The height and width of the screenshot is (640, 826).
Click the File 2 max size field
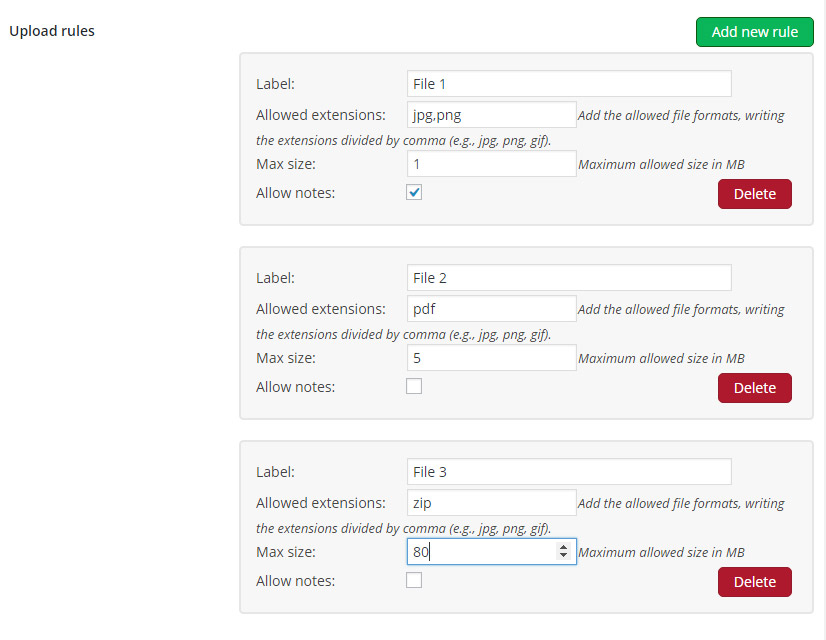point(491,358)
